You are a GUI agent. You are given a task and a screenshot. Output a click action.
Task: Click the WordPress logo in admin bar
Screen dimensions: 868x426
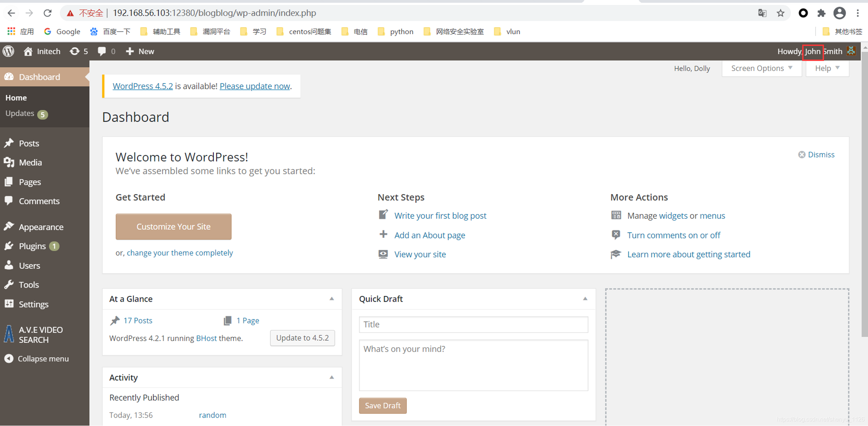click(8, 51)
